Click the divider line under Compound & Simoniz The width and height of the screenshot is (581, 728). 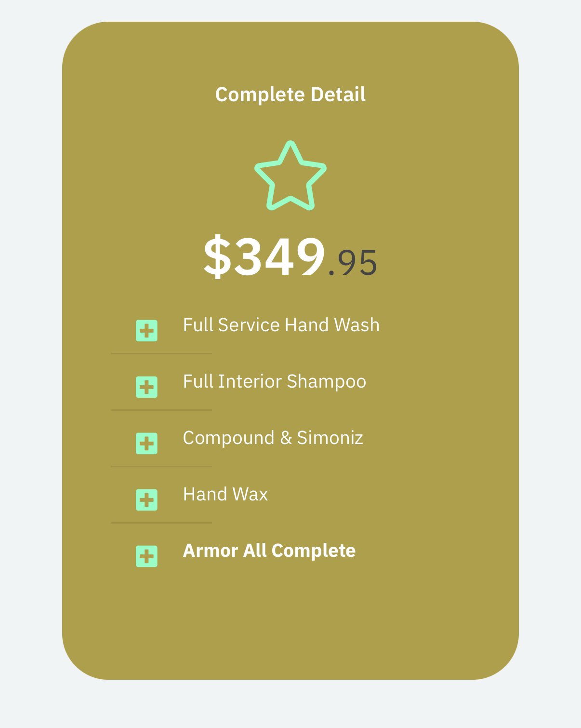click(x=161, y=466)
